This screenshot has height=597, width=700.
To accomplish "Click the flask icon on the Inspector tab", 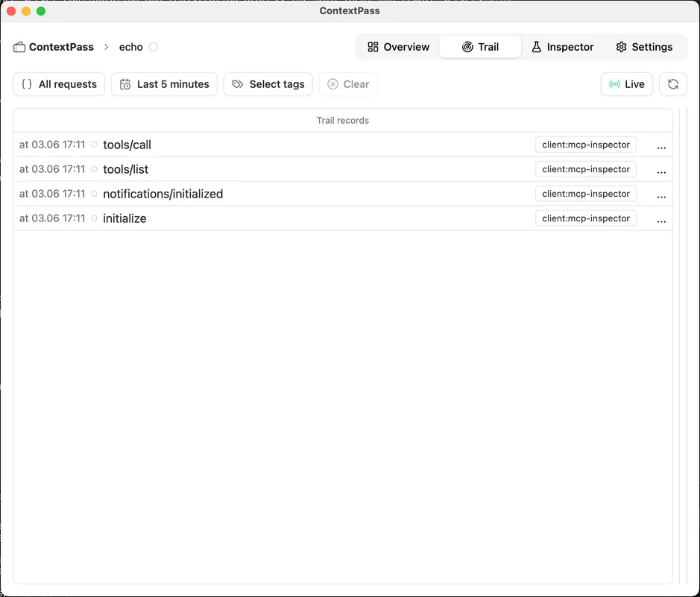I will coord(536,46).
